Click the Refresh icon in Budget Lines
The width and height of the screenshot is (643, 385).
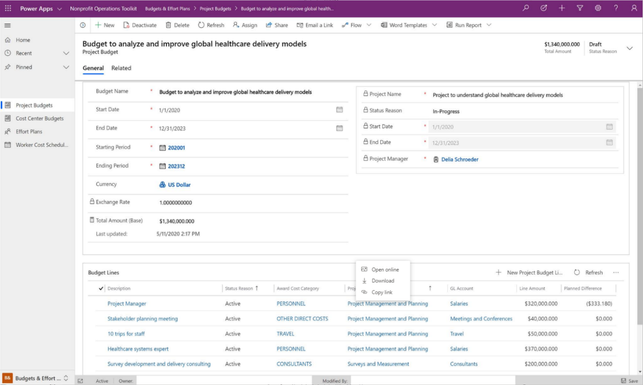[577, 272]
